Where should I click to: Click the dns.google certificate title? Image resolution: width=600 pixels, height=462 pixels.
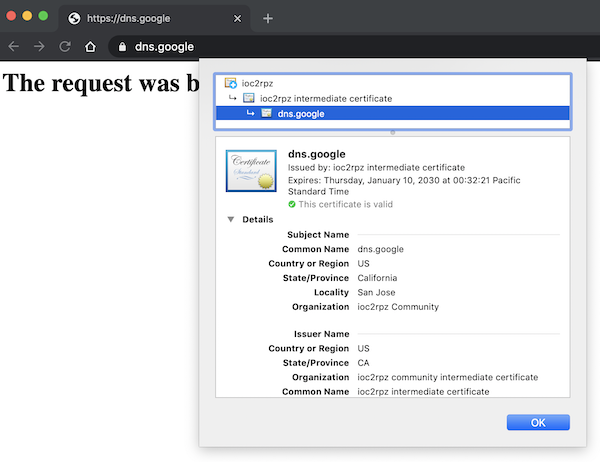pos(316,154)
